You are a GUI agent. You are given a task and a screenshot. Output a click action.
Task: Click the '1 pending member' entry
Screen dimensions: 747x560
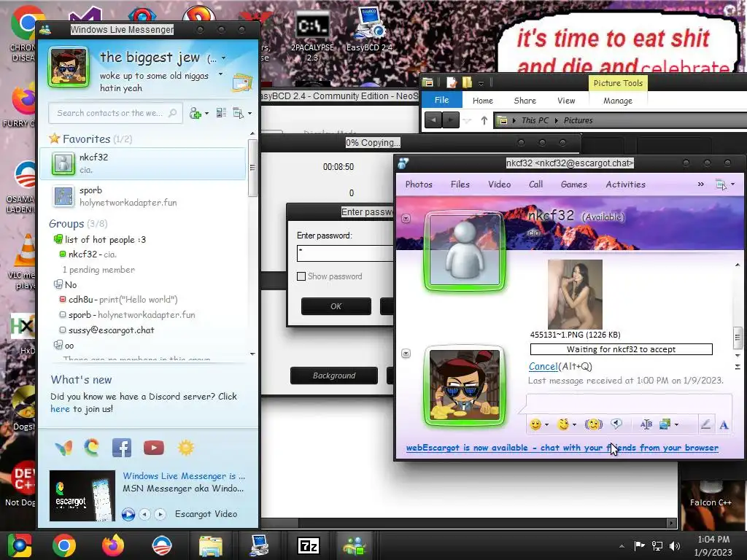pyautogui.click(x=98, y=270)
